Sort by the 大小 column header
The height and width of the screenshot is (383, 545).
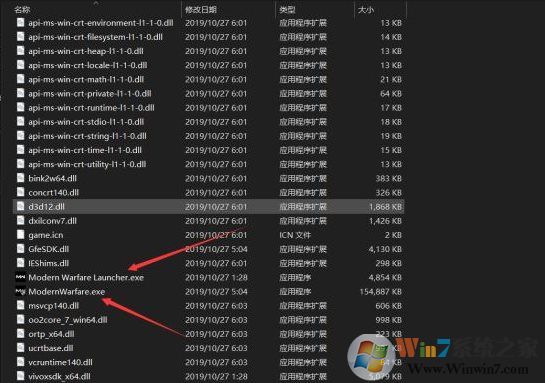(366, 9)
